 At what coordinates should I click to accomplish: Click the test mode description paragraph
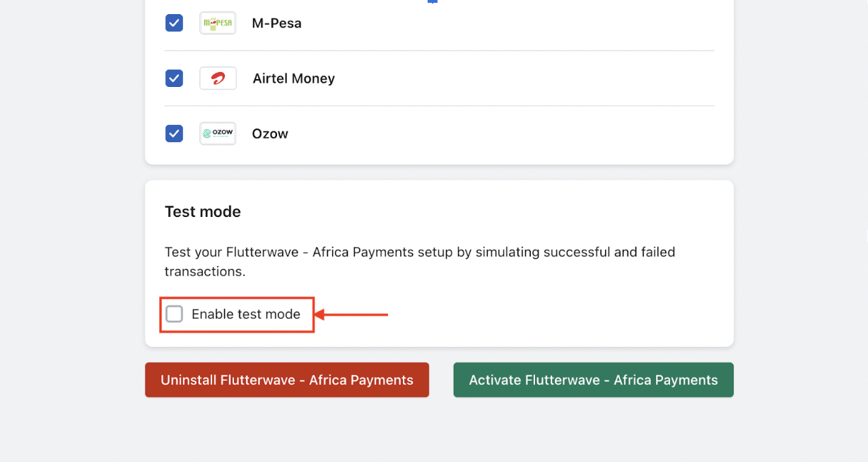(x=420, y=261)
